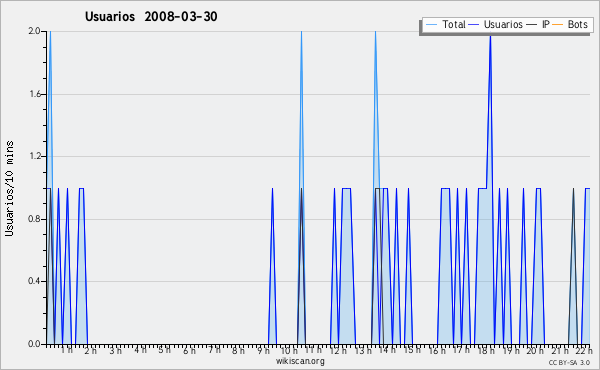Click the y-axis value 0.8
600x370 pixels.
[34, 219]
